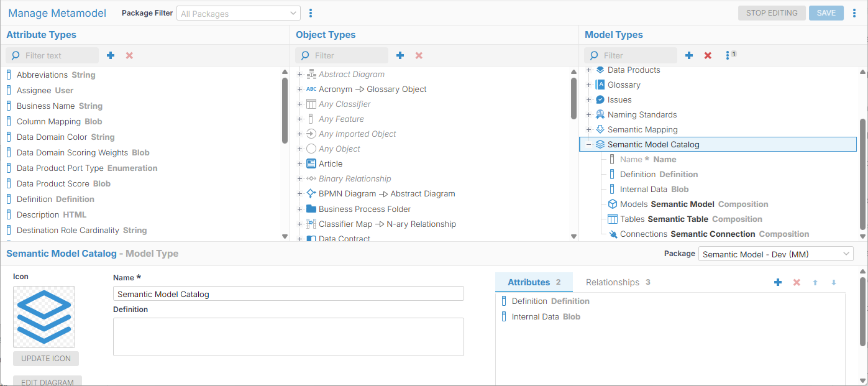Switch to the Relationships tab
The image size is (868, 386).
618,282
